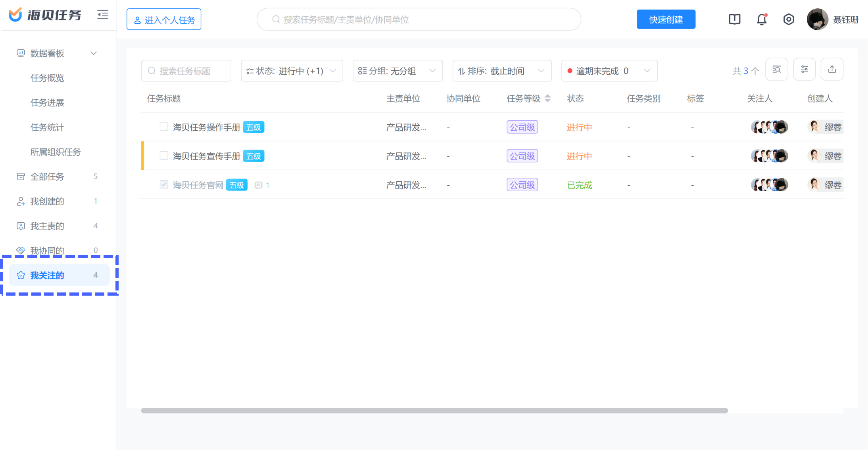Open 所属组织任务 menu item
Screen dimensions: 868x450
tap(56, 152)
